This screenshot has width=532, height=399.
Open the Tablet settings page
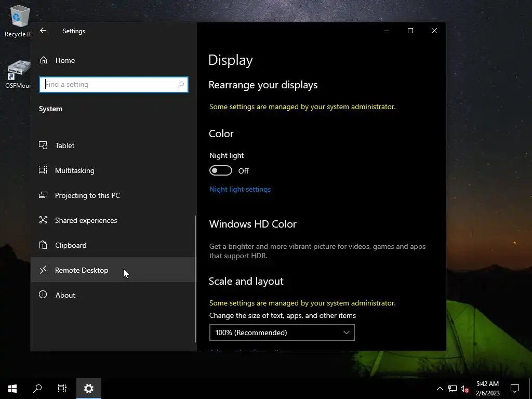pos(113,145)
